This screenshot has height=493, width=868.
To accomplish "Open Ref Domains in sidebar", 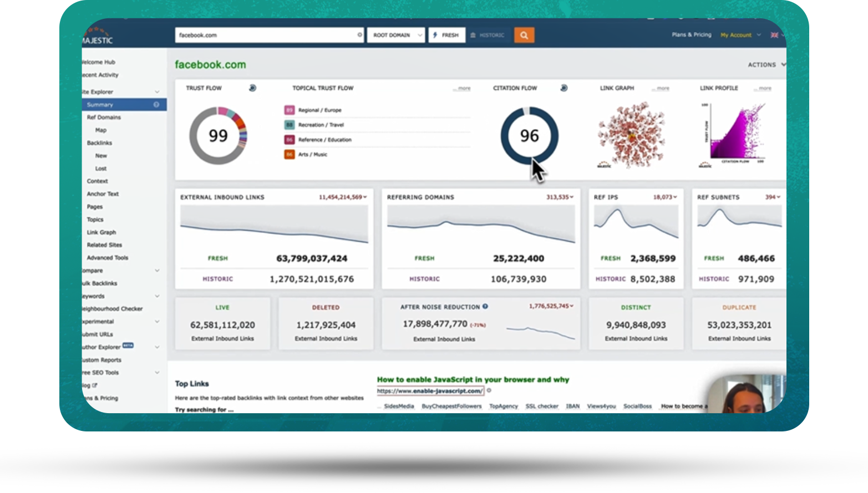I will point(104,118).
